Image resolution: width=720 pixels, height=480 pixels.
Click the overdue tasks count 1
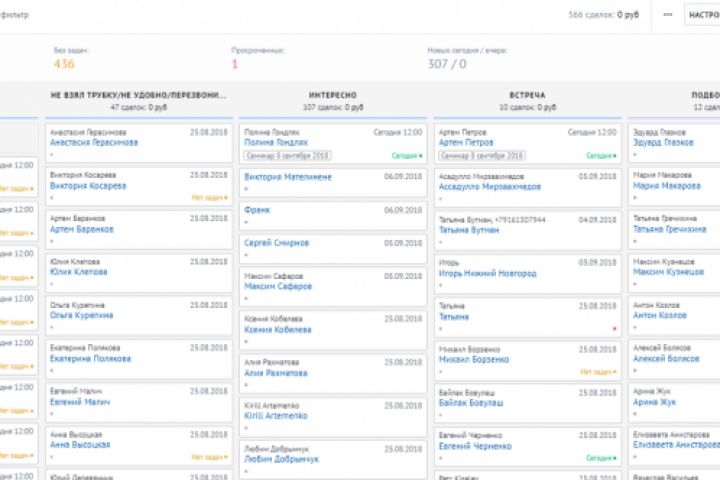click(x=235, y=64)
